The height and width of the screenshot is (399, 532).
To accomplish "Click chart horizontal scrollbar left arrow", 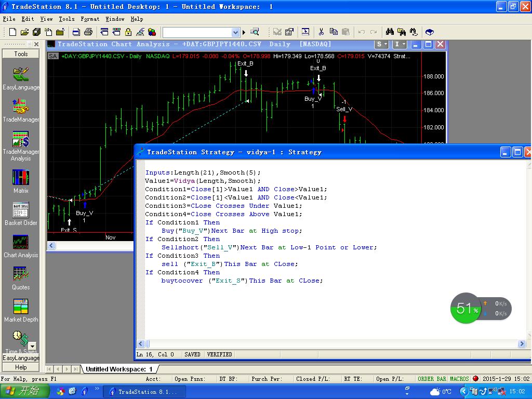I will [51, 245].
